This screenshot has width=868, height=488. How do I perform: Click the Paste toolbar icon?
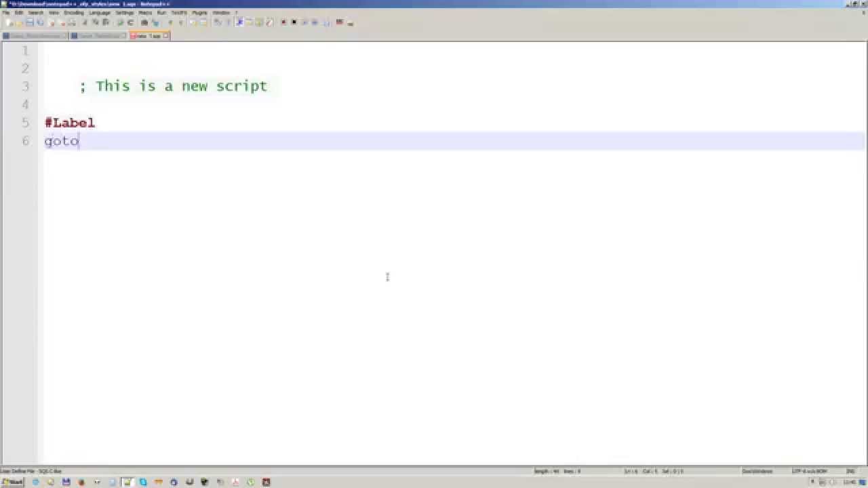(x=106, y=22)
